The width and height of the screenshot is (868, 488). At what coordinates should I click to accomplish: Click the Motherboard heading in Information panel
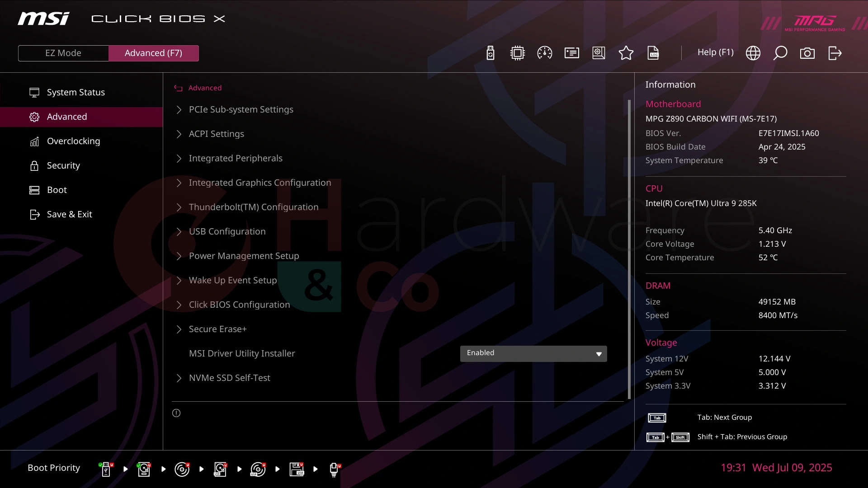673,104
